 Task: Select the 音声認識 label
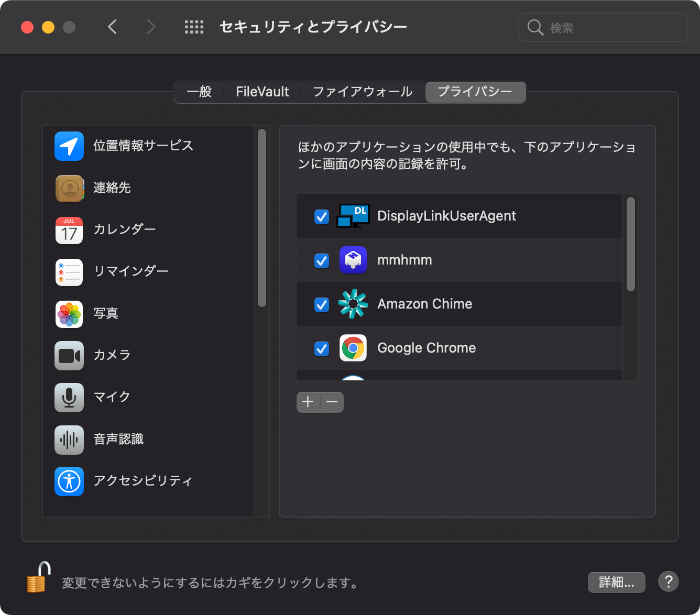tap(118, 440)
